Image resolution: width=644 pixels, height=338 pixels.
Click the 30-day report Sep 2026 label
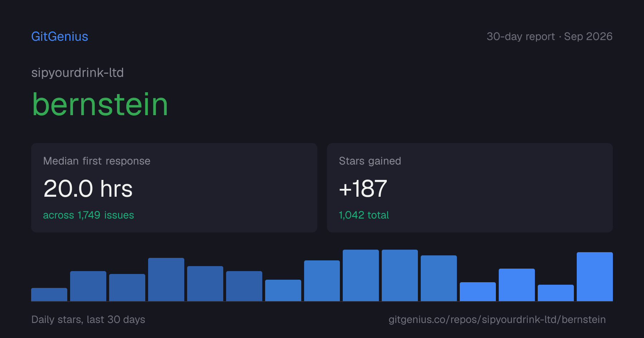pos(550,36)
